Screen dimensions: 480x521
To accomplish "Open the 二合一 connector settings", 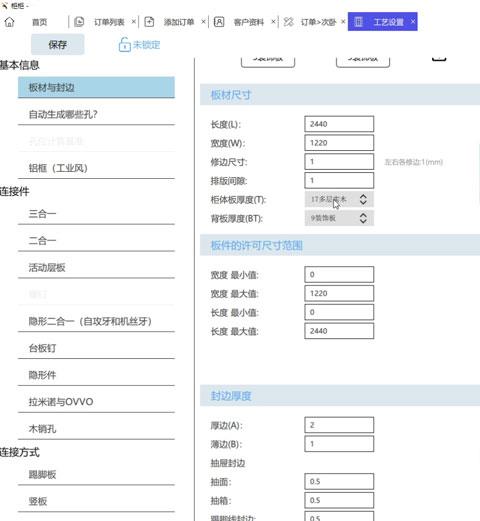I will click(96, 240).
